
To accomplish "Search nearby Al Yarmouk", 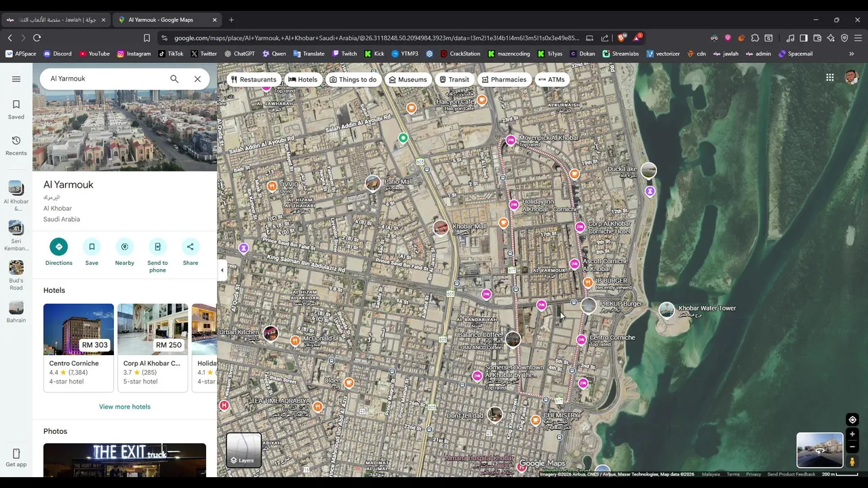I will (x=124, y=252).
